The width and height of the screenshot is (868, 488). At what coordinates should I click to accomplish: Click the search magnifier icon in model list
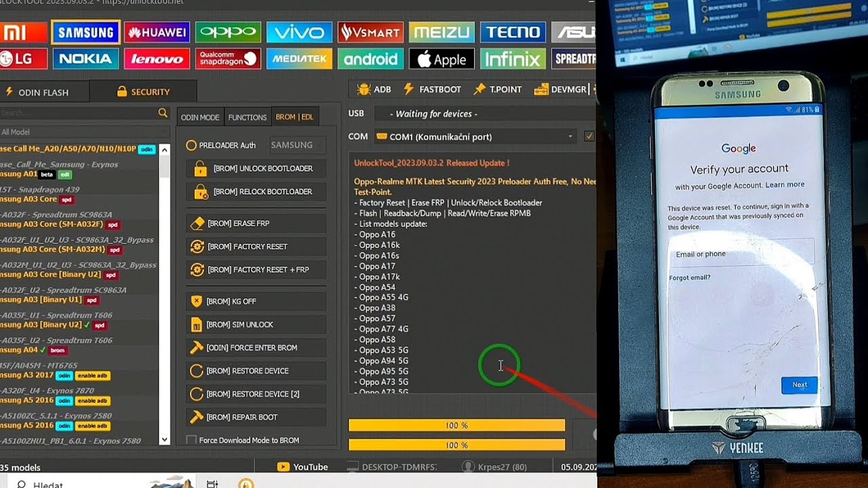click(x=163, y=113)
